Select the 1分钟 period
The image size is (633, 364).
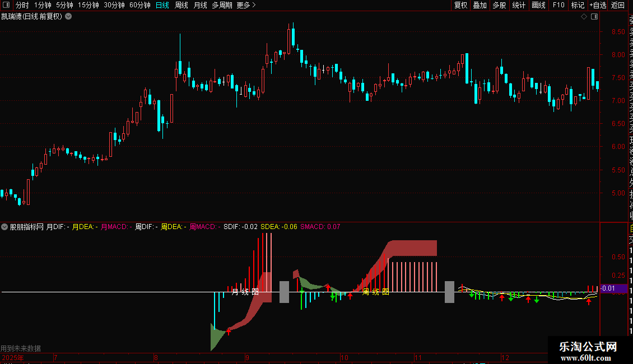43,5
